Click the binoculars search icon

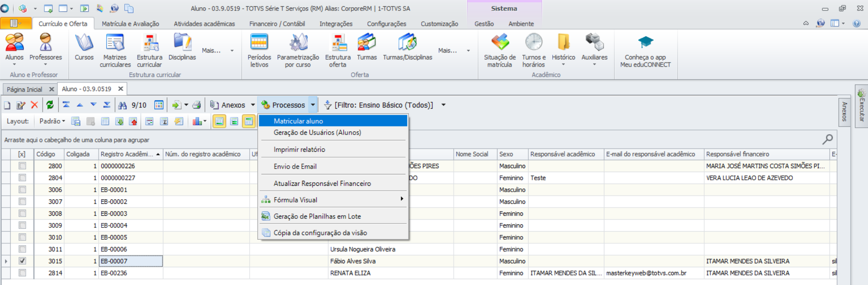pos(123,105)
